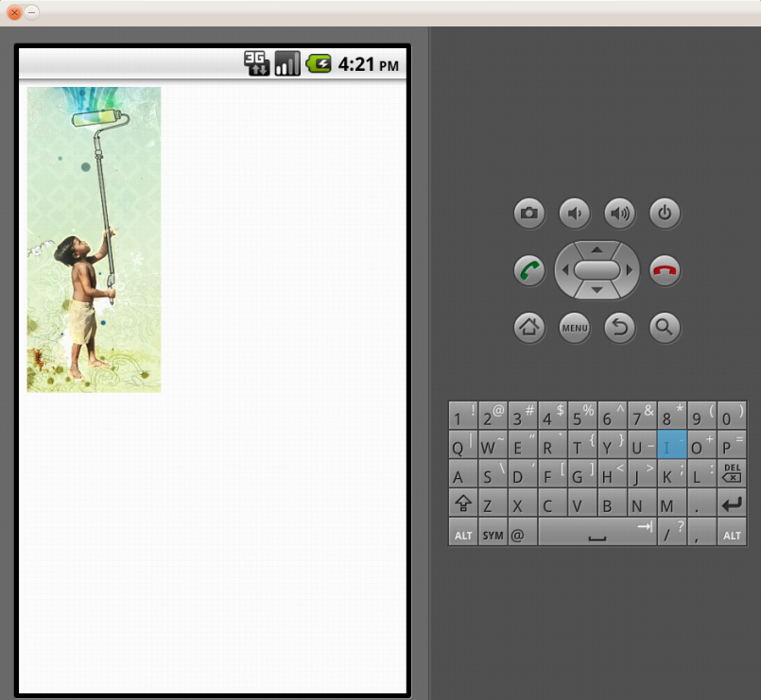This screenshot has width=761, height=700.
Task: Click the slash question-mark key
Action: (x=672, y=532)
